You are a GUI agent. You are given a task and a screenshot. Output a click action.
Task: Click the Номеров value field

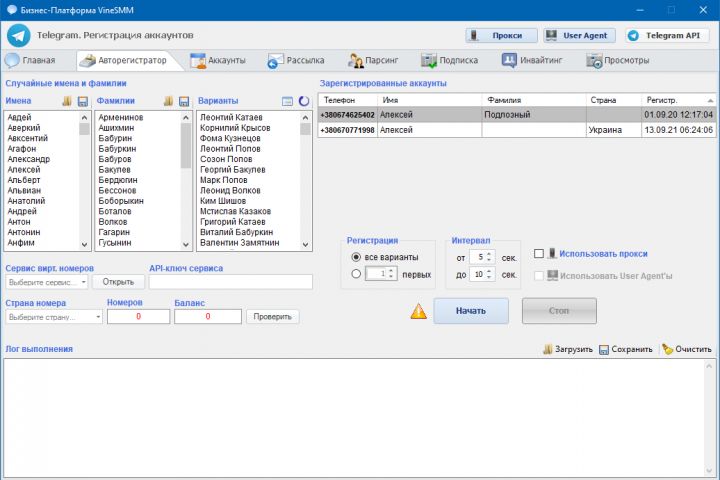click(x=139, y=316)
